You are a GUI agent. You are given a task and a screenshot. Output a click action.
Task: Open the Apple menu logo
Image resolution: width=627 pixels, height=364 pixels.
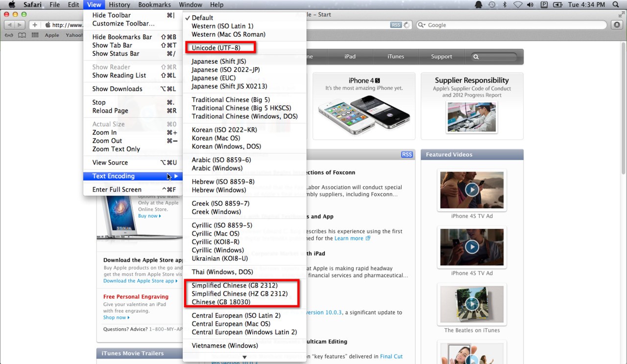[x=12, y=5]
